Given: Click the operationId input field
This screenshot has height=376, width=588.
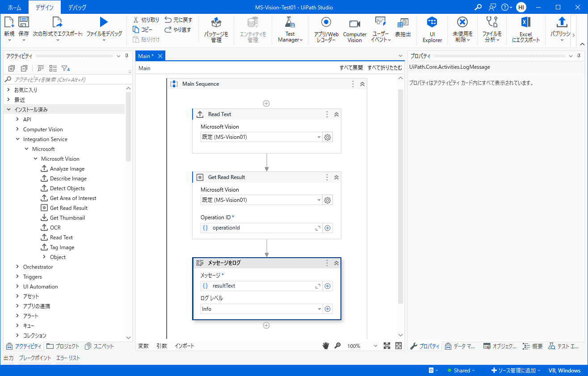Looking at the screenshot, I should 262,228.
